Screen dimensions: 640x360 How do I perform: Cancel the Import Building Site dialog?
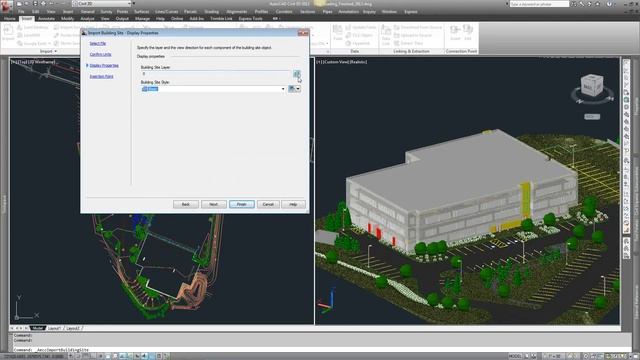[x=268, y=204]
